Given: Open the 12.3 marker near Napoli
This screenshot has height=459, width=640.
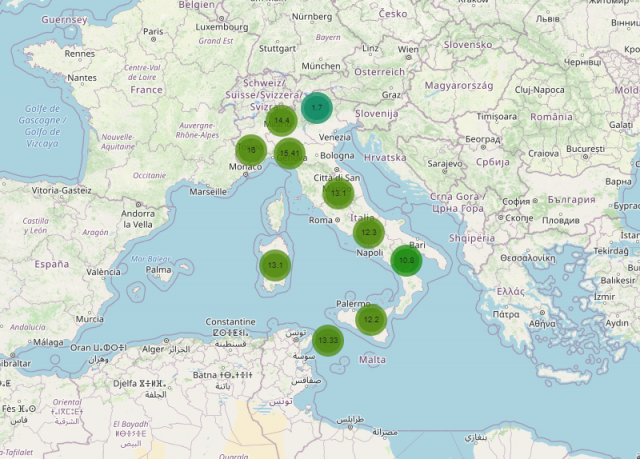Looking at the screenshot, I should coord(368,232).
